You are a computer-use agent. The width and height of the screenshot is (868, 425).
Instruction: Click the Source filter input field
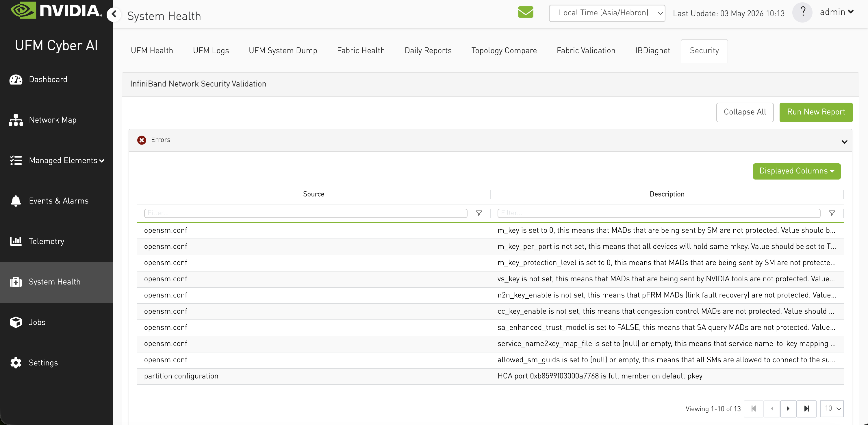[306, 213]
